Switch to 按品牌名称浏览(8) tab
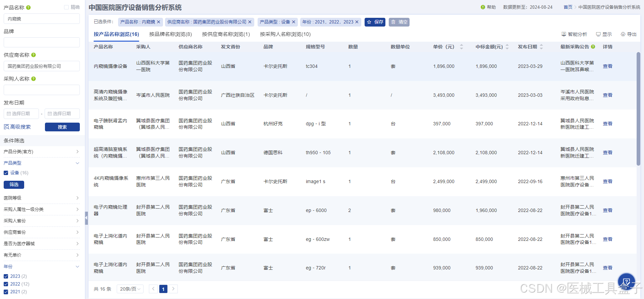Screen dimensions: 644x299 click(170, 34)
